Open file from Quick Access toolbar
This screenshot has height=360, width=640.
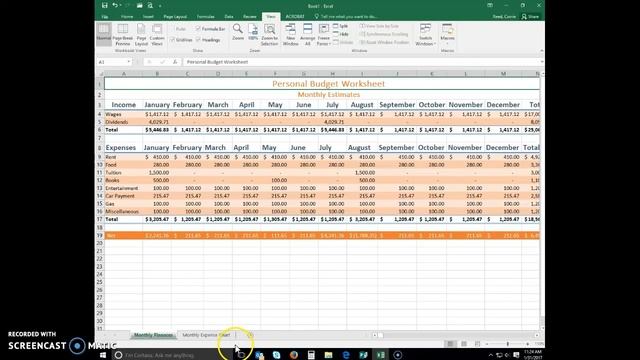click(x=140, y=6)
